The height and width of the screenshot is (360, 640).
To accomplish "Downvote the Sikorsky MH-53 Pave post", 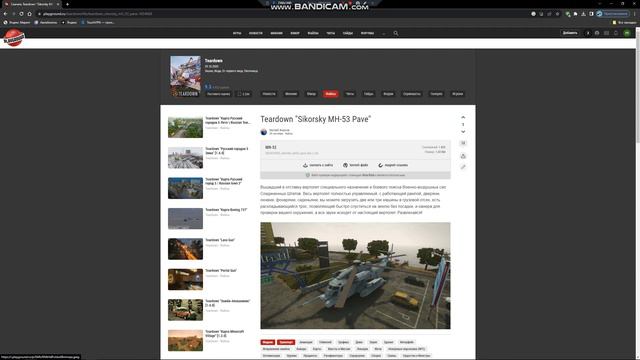I will point(463,131).
